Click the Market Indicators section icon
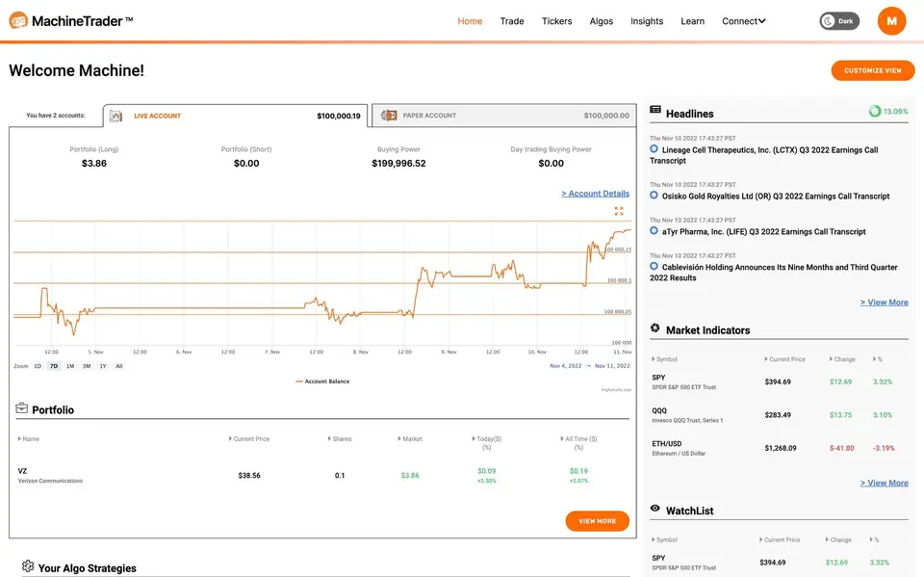The image size is (924, 577). 655,328
